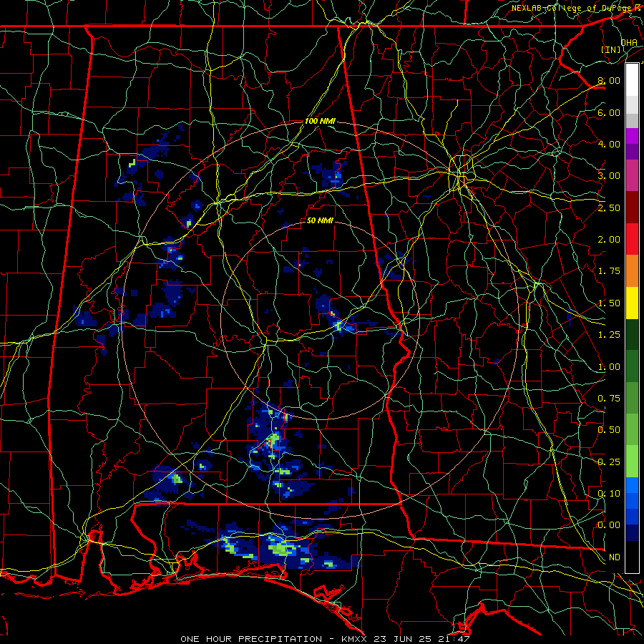Viewport: 644px width, 644px height.
Task: Click the 6.00 legend value
Action: click(x=609, y=112)
